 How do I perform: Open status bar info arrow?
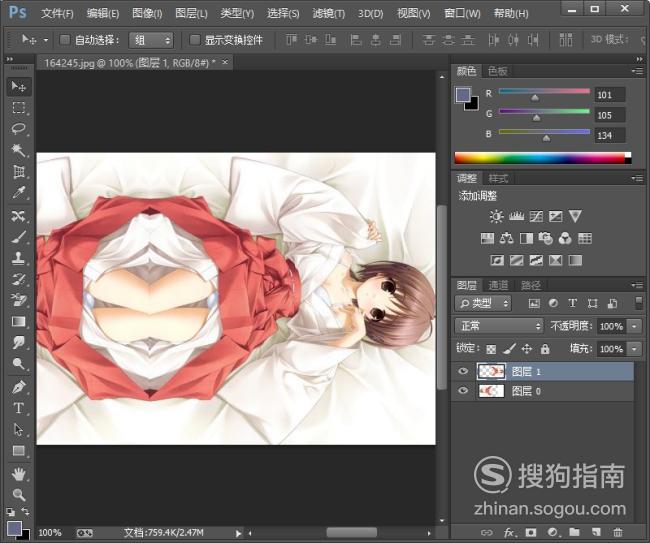click(x=238, y=533)
